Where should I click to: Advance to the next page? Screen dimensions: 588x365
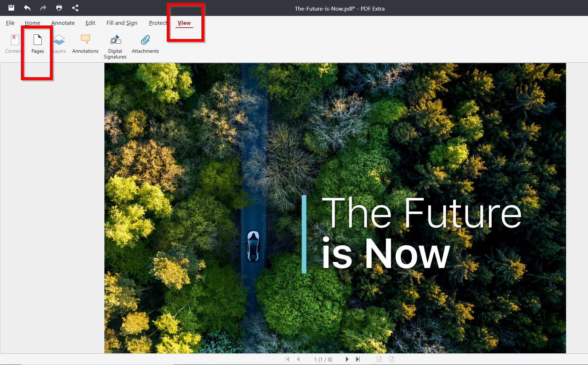347,359
